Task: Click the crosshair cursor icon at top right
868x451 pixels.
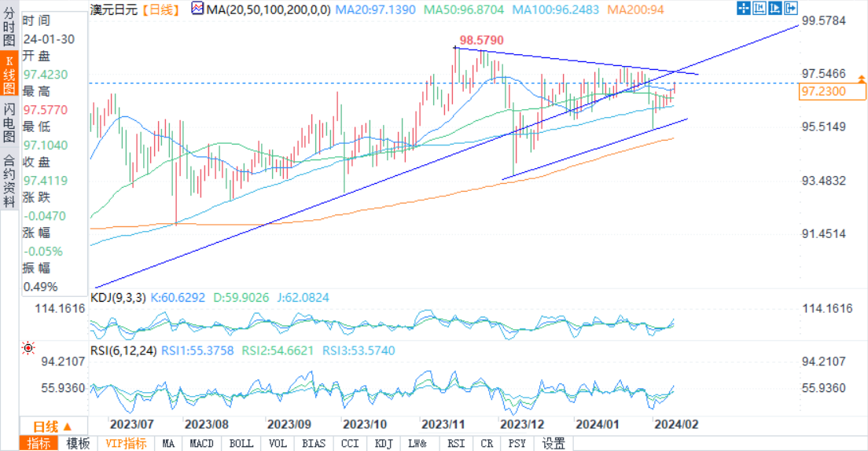Action: coord(744,9)
